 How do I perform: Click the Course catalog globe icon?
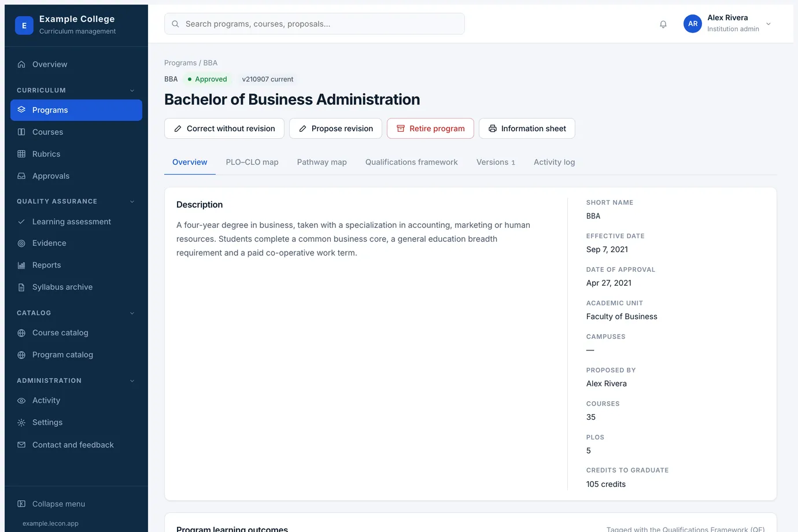(x=21, y=333)
